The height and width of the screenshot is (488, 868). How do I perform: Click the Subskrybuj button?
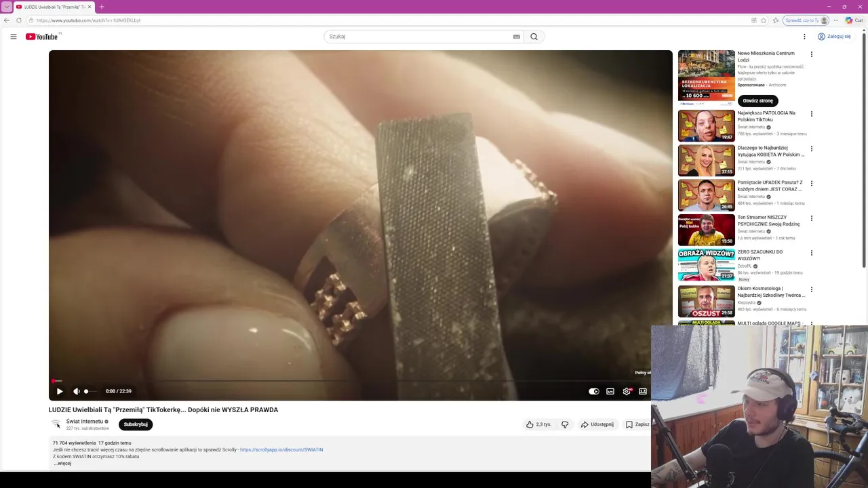[x=136, y=424]
